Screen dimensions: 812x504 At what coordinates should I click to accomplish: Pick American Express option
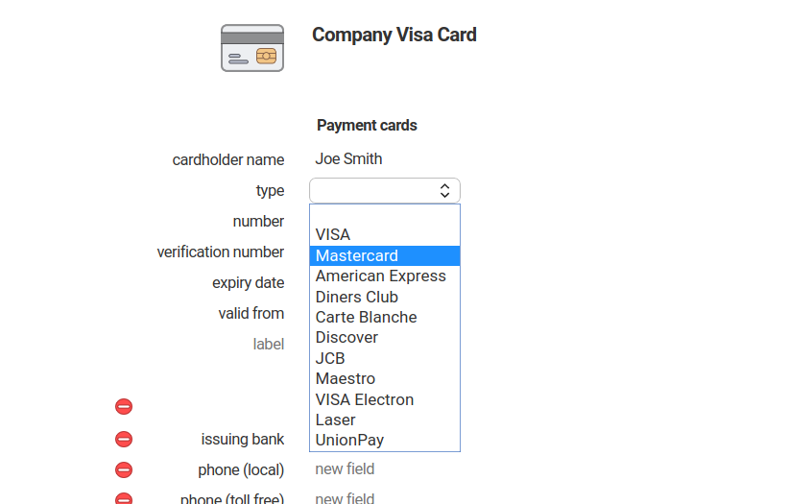click(x=380, y=276)
